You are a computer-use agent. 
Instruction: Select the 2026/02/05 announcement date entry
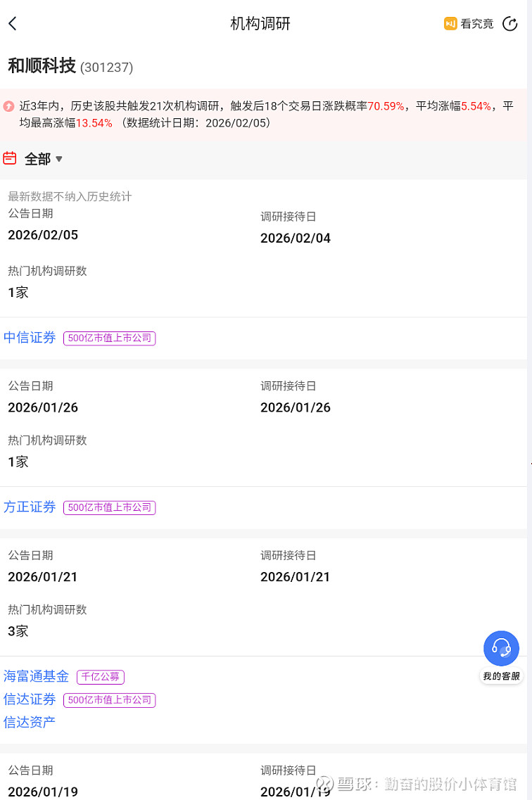[43, 235]
